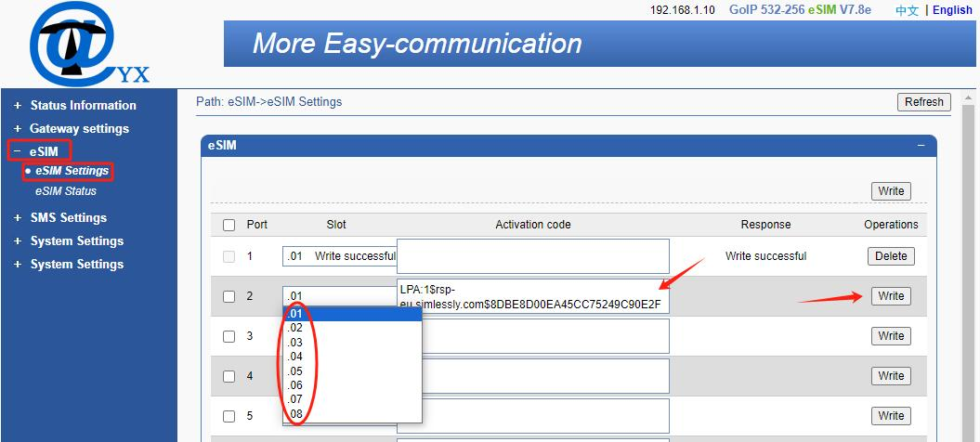Select slot .02 in the dropdown list

coord(352,328)
